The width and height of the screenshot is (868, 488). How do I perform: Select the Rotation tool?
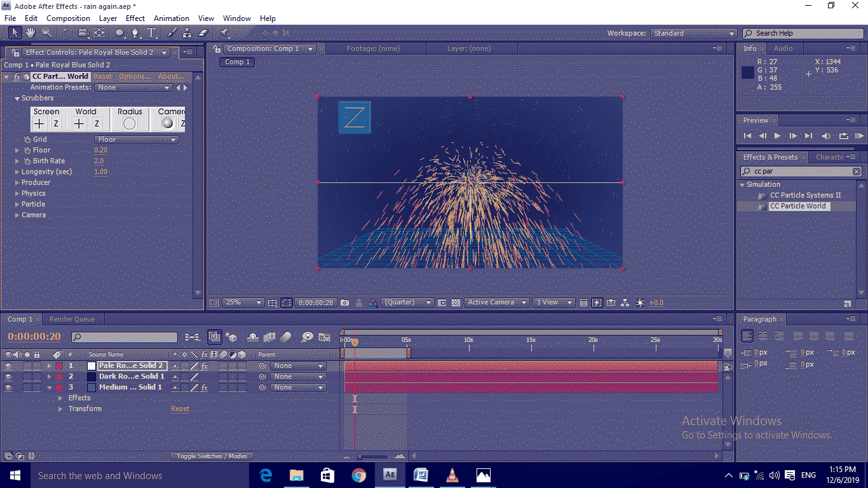point(67,32)
